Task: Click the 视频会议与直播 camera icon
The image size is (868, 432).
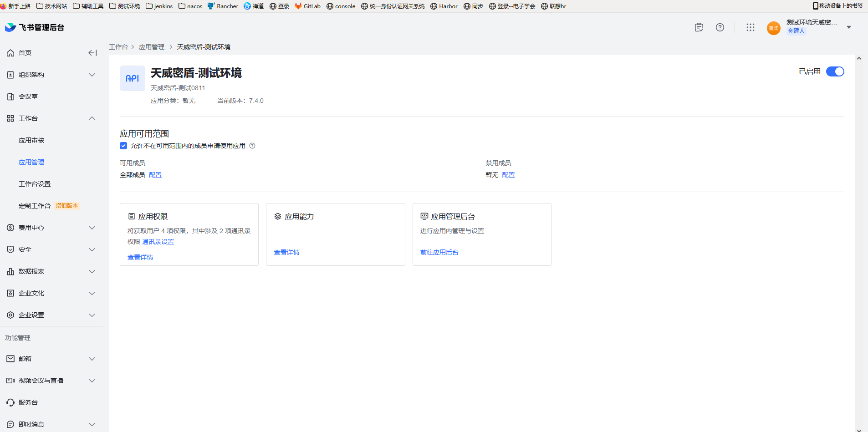Action: click(x=10, y=381)
